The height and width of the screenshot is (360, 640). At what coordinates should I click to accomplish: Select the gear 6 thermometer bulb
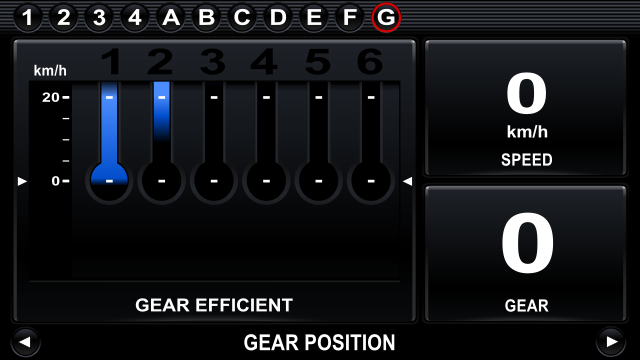[x=371, y=181]
